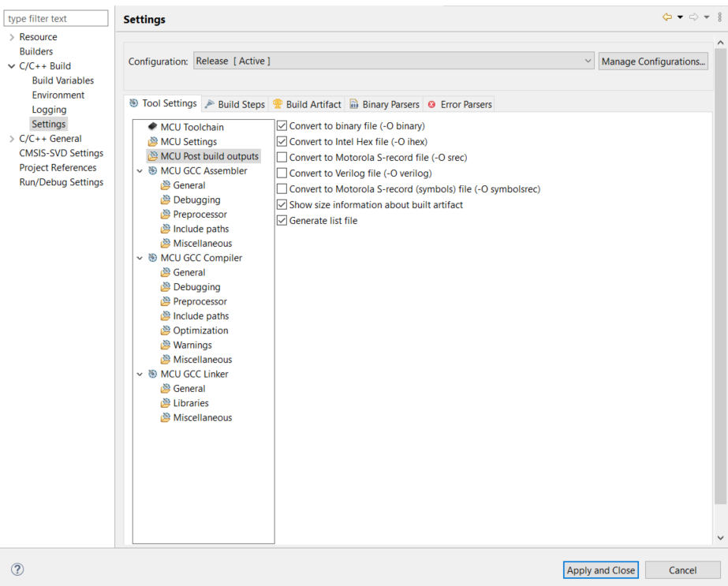Collapse the MCU GCC Compiler node
This screenshot has height=586, width=728.
[140, 258]
